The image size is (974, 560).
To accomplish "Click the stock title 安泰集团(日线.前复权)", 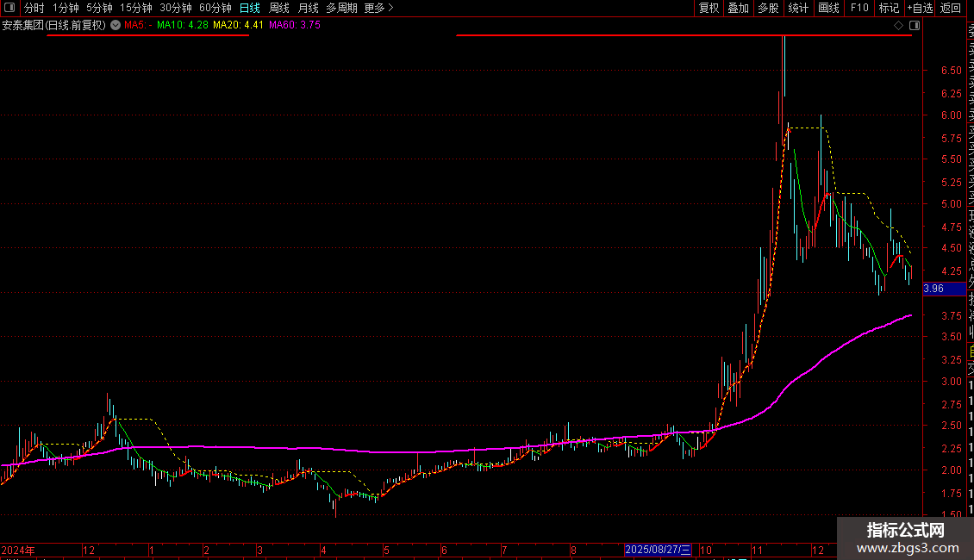I will (x=54, y=26).
